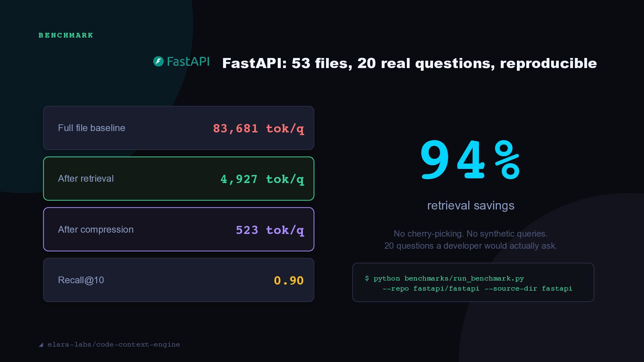Click the large 94% figure
This screenshot has width=644, height=362.
click(470, 160)
